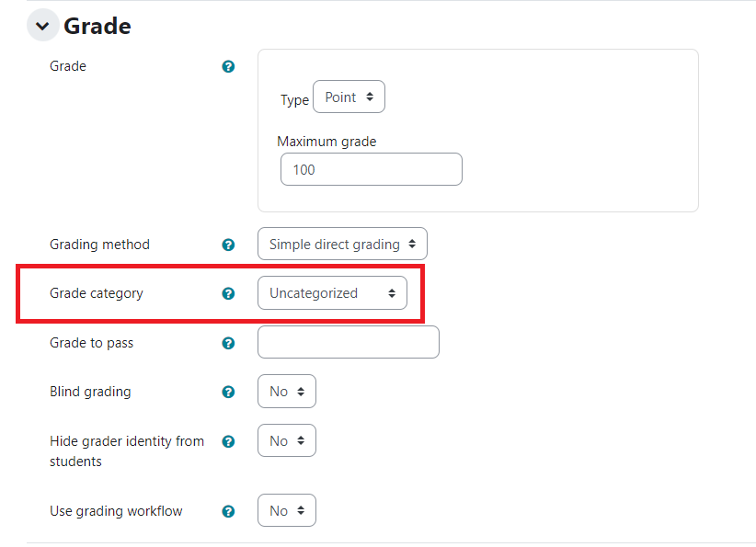Click the Grading method help icon
This screenshot has width=756, height=547.
coord(227,245)
